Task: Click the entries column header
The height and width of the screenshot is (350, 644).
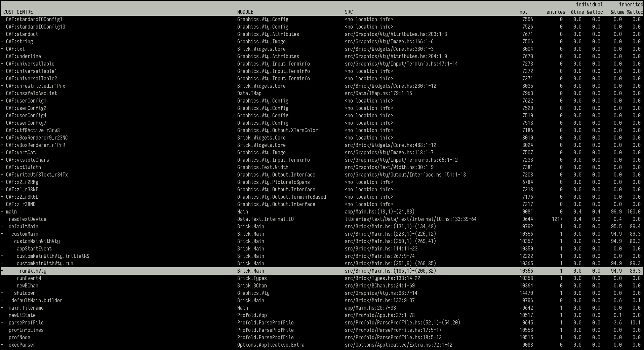Action: tap(556, 12)
